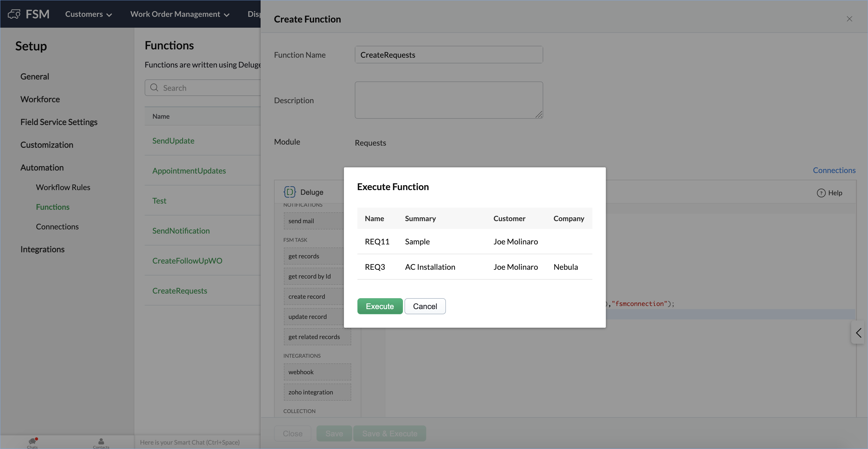Click the FSM truck logo icon
Viewport: 868px width, 449px height.
(14, 14)
